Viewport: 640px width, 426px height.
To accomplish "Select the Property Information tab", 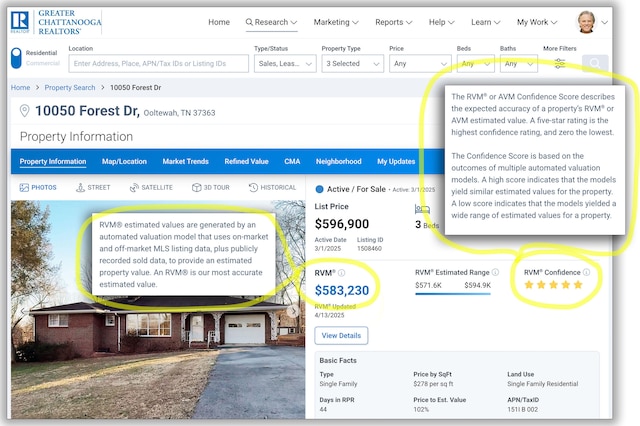I will coord(53,162).
